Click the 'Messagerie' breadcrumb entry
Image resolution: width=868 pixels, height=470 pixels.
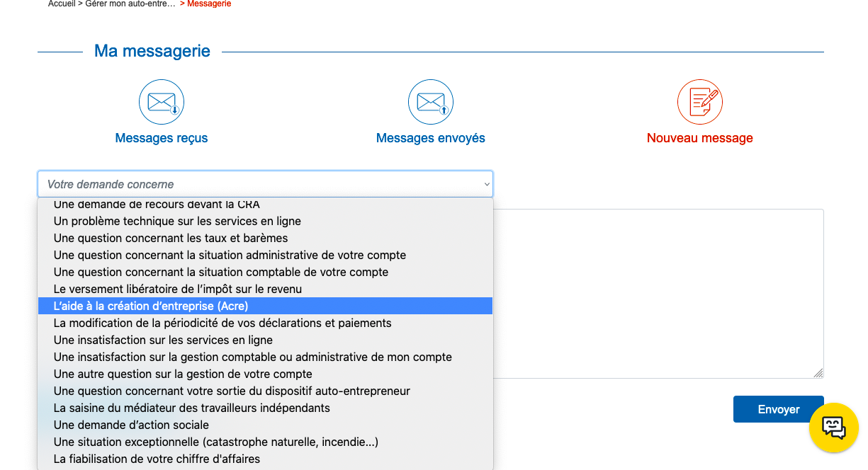(x=210, y=4)
